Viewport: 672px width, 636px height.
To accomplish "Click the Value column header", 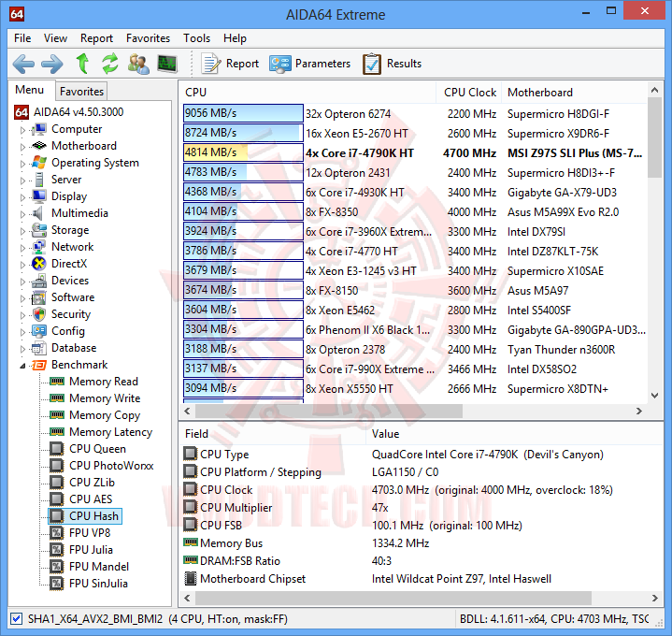I will point(514,434).
